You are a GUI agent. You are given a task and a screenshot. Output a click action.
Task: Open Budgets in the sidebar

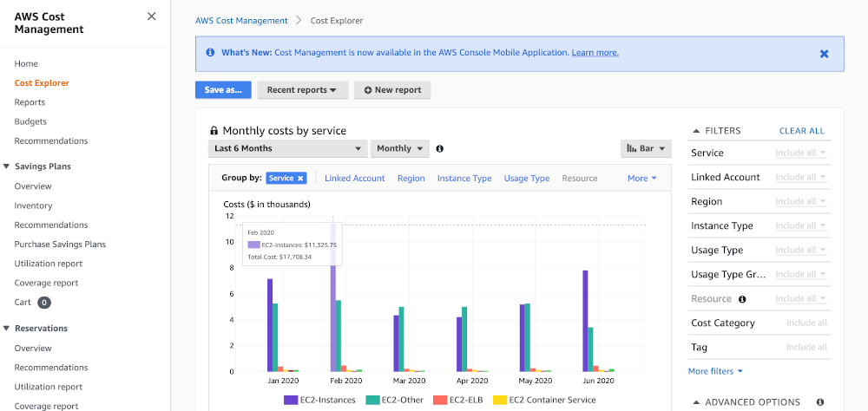pos(30,121)
